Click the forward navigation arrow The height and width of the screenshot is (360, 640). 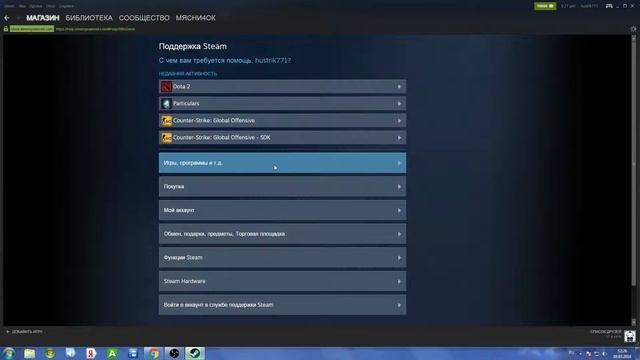click(18, 18)
